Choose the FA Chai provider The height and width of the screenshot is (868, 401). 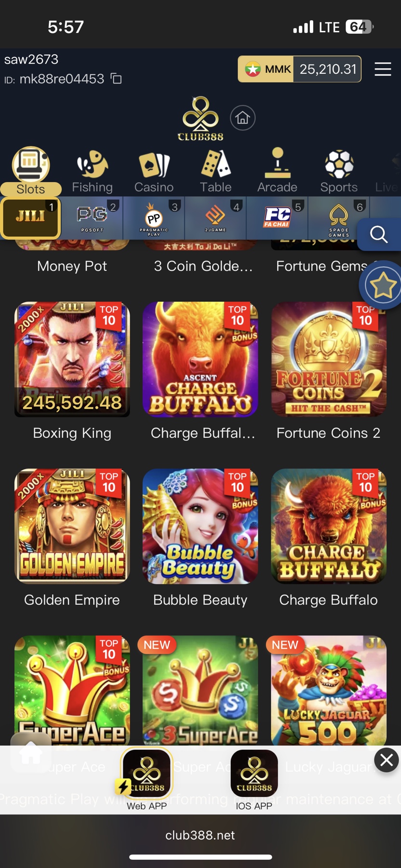[277, 218]
